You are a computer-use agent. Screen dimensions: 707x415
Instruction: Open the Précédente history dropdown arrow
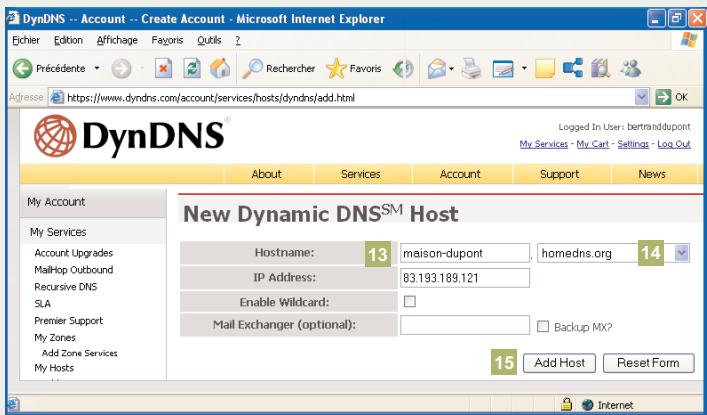tap(97, 69)
